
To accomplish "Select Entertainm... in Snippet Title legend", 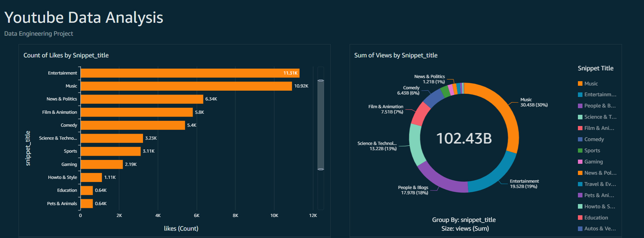I will [x=600, y=95].
